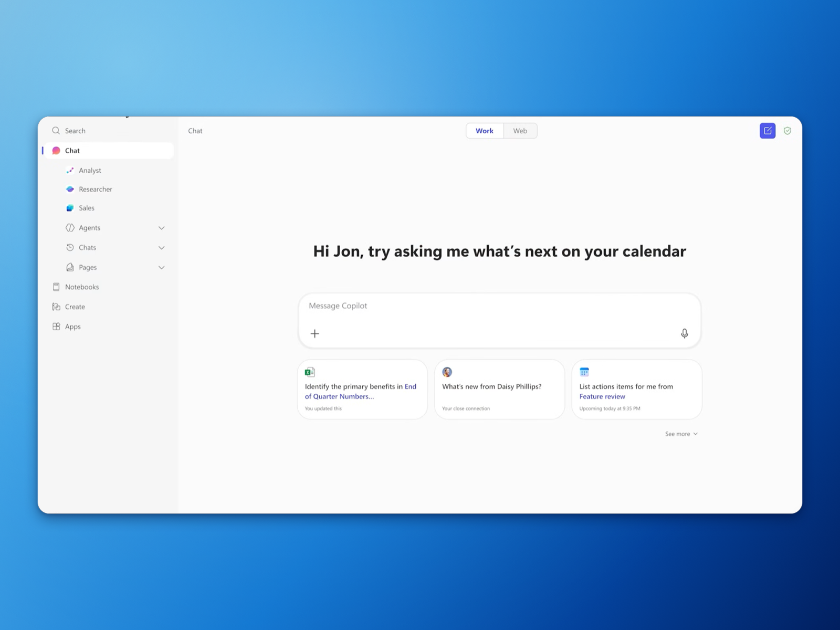Open the Feature review action items card
The image size is (840, 630).
(x=637, y=390)
